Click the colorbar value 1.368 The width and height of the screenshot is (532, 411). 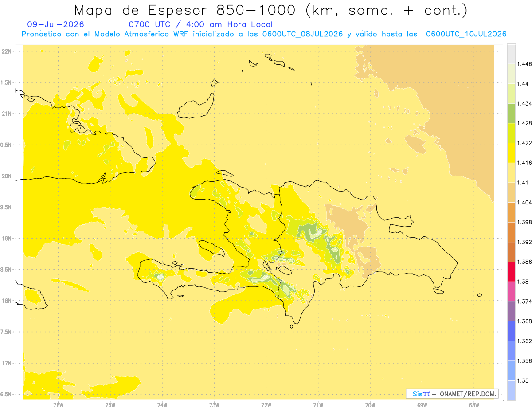pyautogui.click(x=524, y=321)
